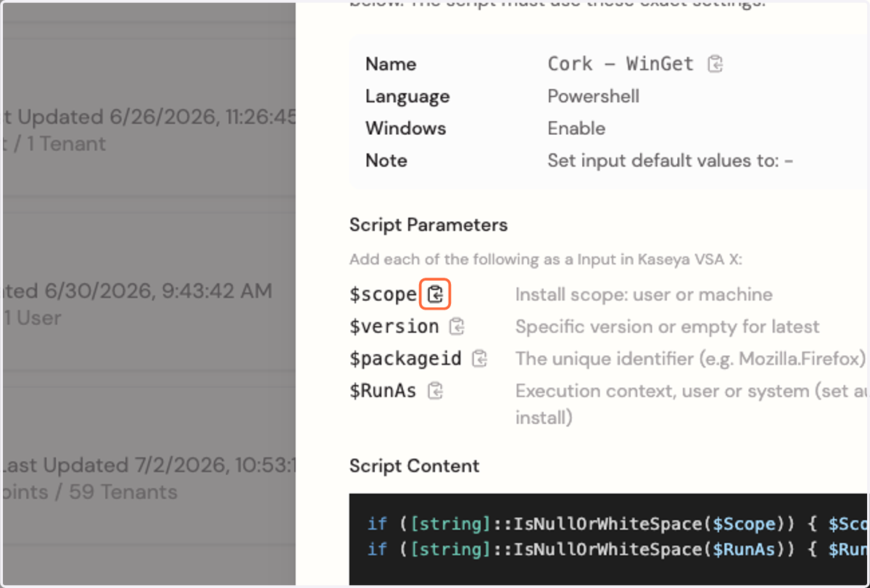Copy the $scope parameter name

tap(435, 294)
